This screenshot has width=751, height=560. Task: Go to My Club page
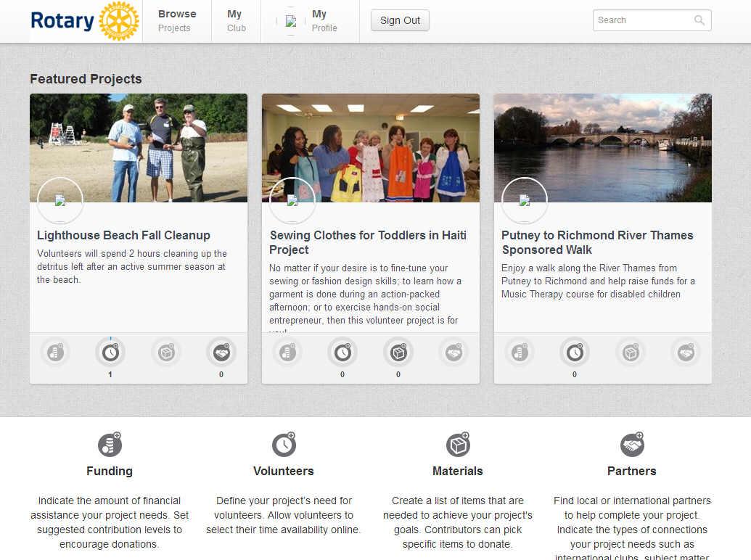pos(236,20)
